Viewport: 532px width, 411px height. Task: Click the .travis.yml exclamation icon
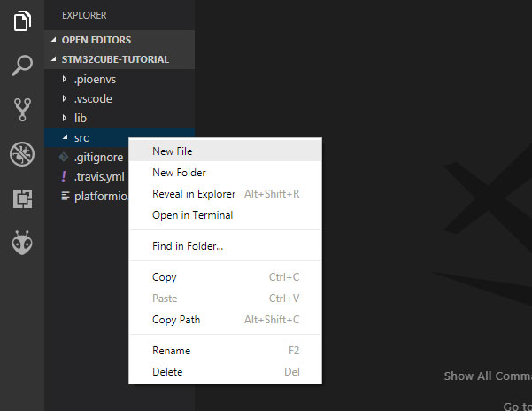pos(64,176)
